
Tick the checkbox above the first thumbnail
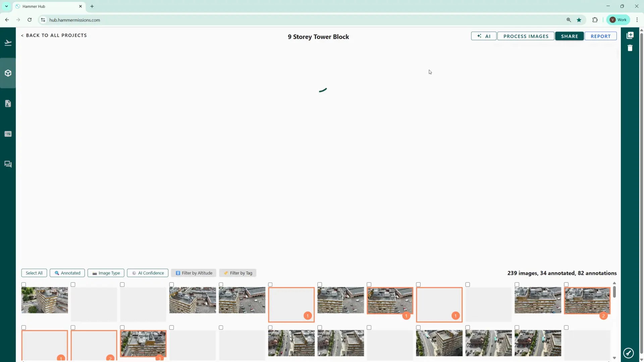tap(23, 285)
